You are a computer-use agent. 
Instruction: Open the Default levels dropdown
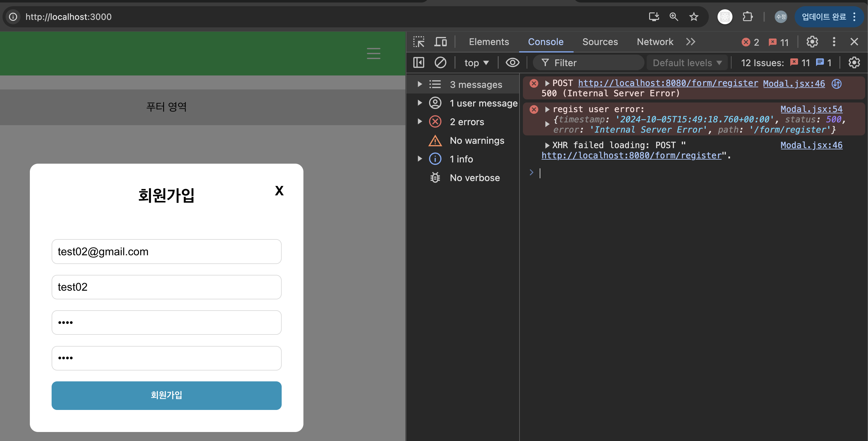687,63
